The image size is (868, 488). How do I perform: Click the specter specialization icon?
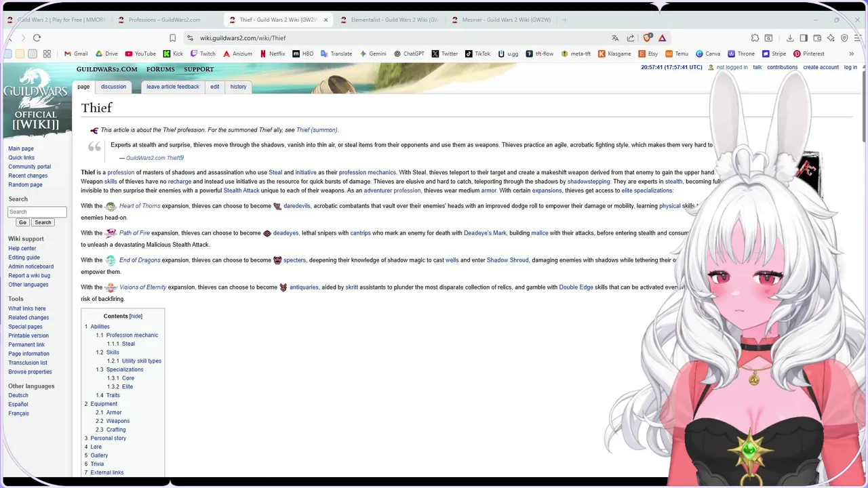pos(277,260)
